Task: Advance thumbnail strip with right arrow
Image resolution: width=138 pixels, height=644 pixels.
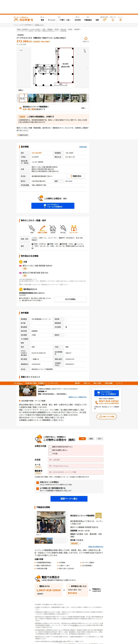Action: (88, 98)
